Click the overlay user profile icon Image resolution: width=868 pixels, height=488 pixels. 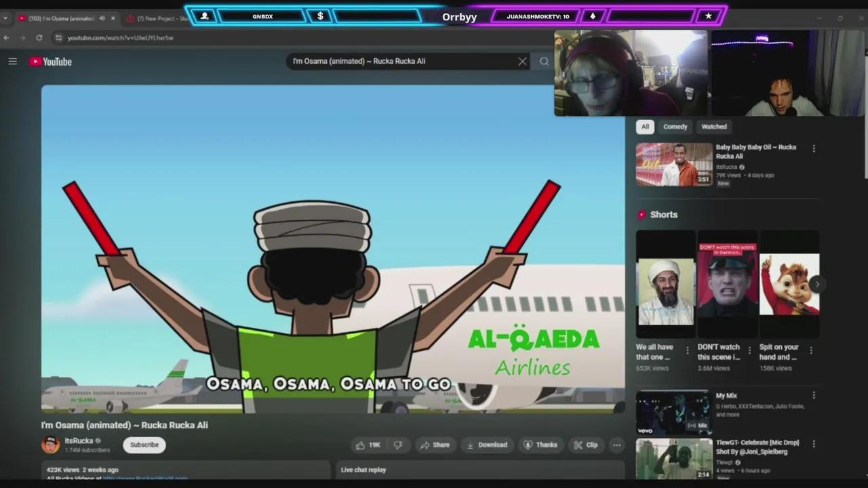pos(204,16)
